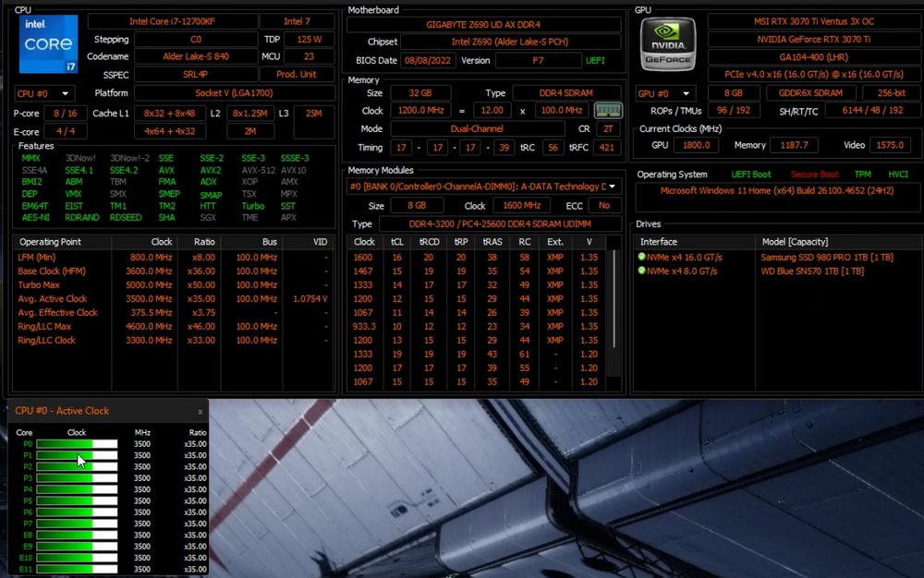Click the Base Clock (HFM) row
This screenshot has height=578, width=924.
(173, 271)
